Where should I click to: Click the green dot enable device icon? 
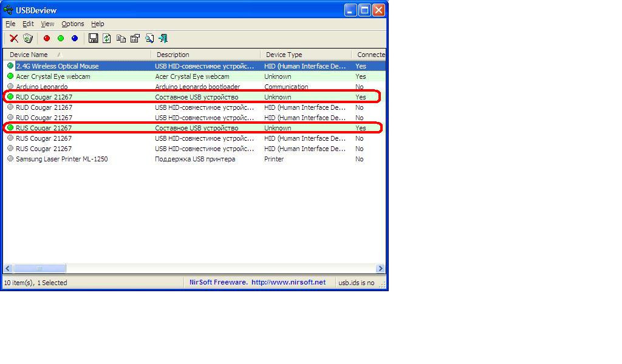click(61, 38)
